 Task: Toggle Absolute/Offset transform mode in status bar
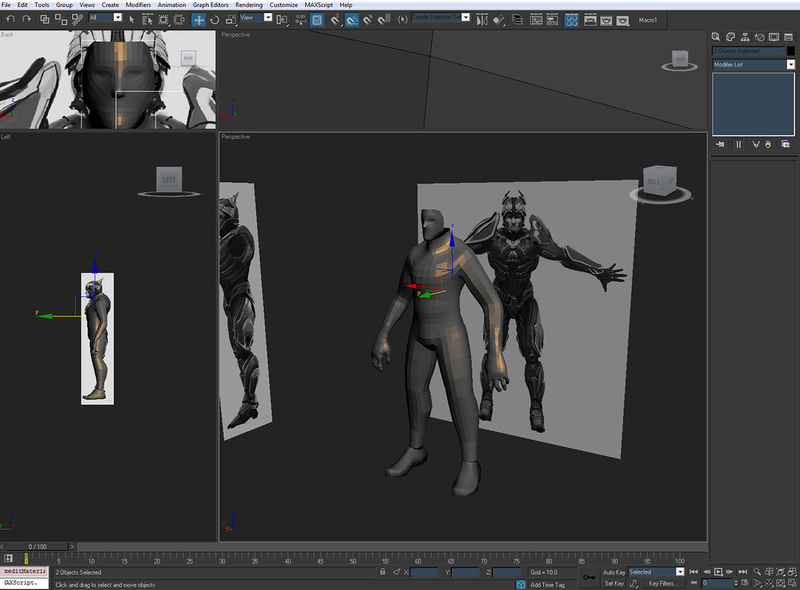point(396,572)
